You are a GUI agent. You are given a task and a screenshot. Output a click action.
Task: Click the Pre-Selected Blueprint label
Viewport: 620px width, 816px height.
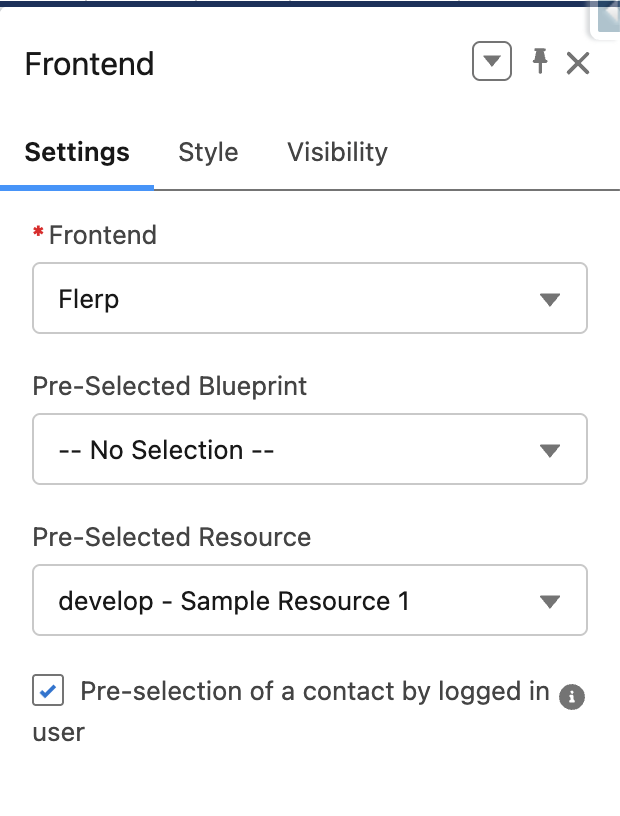pos(170,386)
